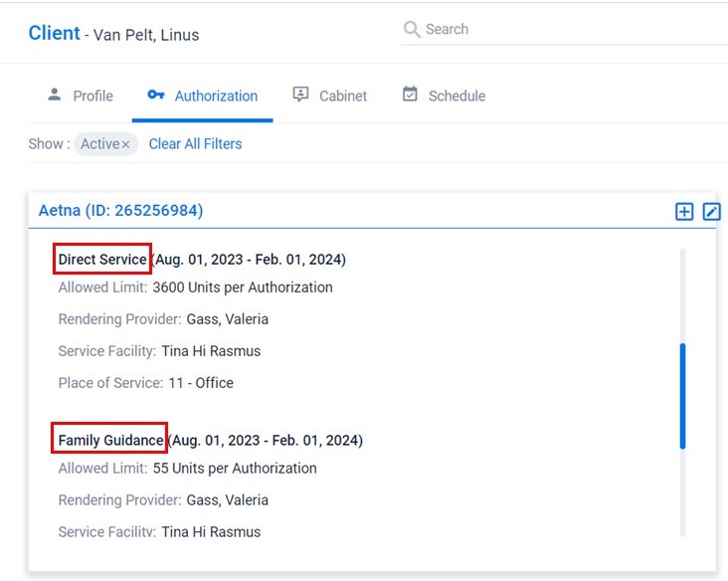Focus the Search input field
This screenshot has width=728, height=581.
click(x=567, y=30)
